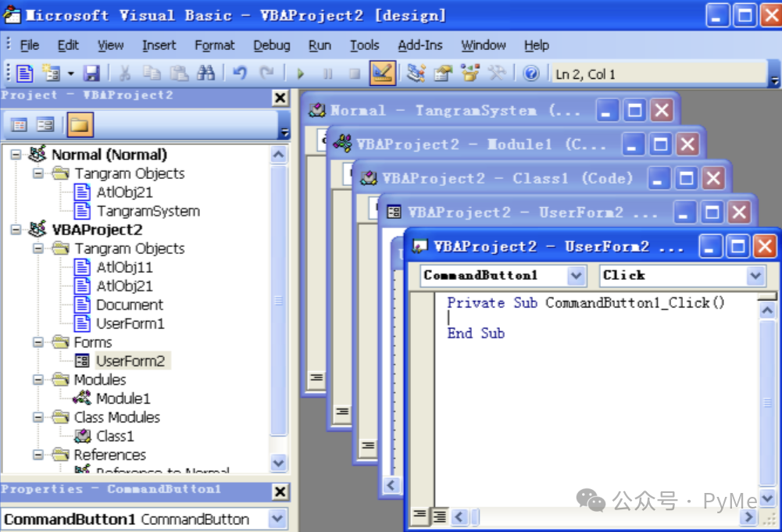Open the Add-Ins menu
Screen dimensions: 782x532
420,45
